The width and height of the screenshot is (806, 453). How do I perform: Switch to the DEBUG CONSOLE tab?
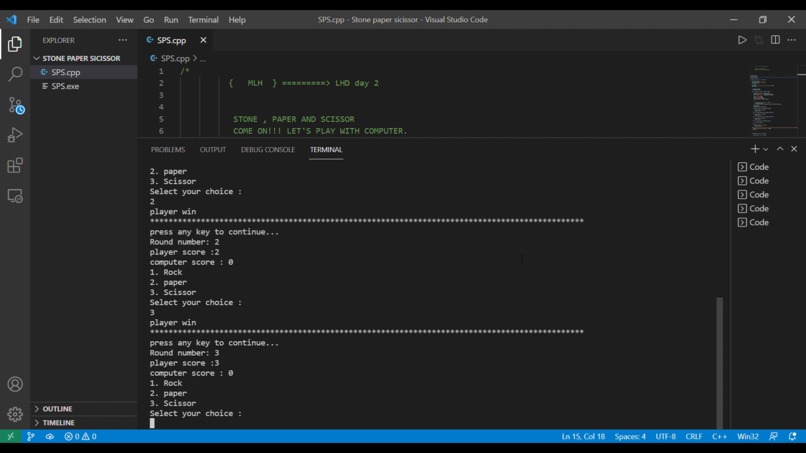point(268,150)
